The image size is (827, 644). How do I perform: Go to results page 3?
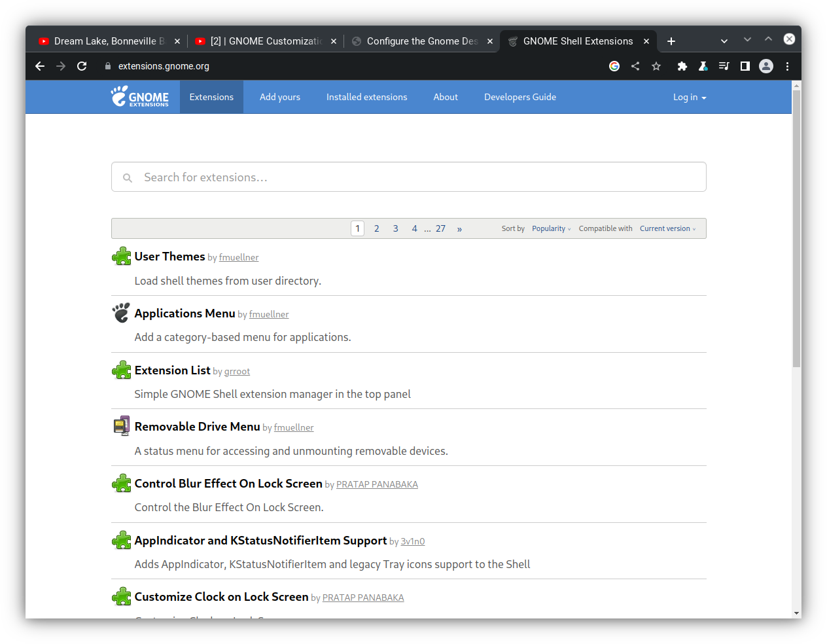(x=396, y=228)
